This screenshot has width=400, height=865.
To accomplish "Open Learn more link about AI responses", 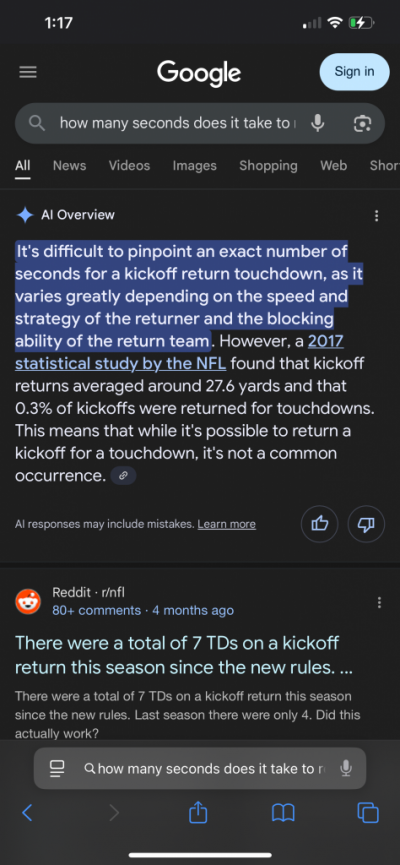I will click(227, 524).
